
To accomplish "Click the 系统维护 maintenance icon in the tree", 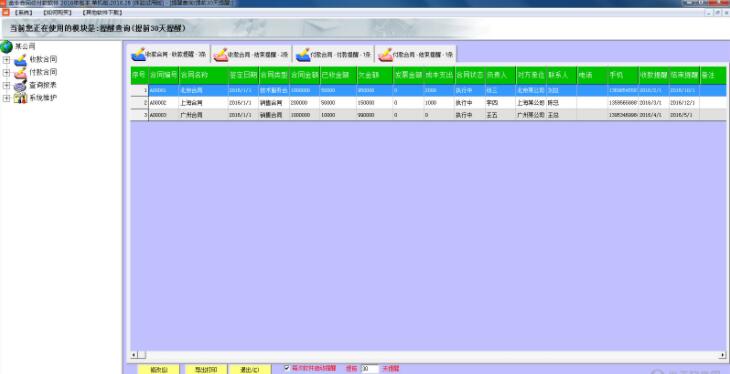I will coord(20,98).
